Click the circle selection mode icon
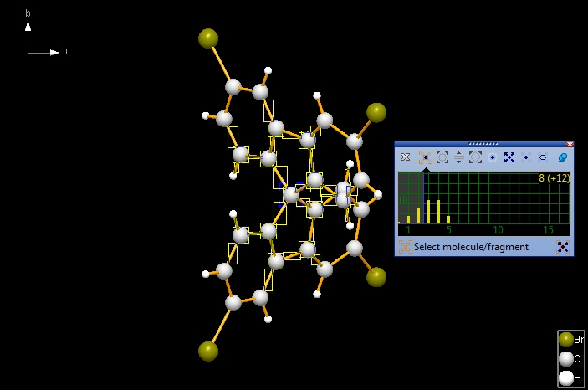 click(x=442, y=157)
